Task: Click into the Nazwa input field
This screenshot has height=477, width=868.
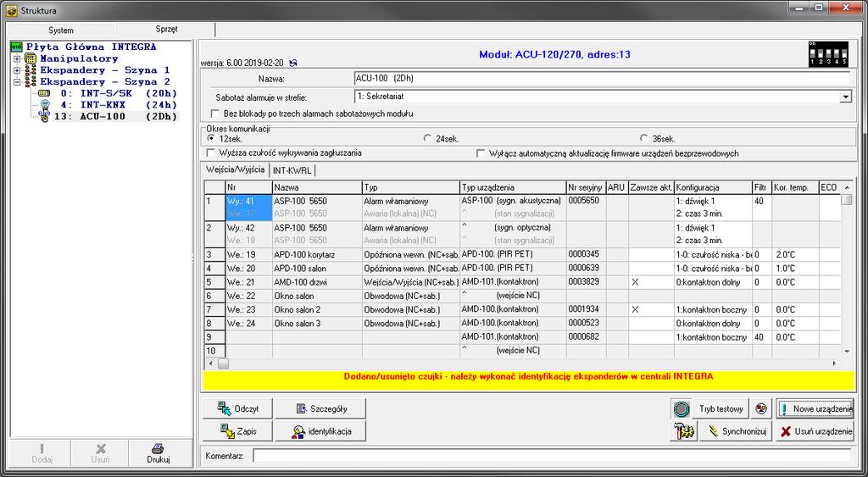Action: point(603,79)
